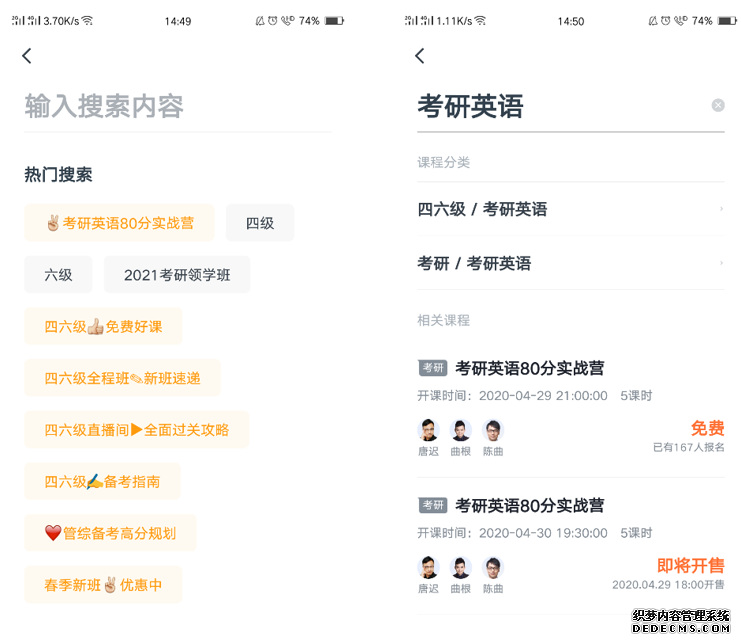Tap alarm clock icon in right status bar

665,21
